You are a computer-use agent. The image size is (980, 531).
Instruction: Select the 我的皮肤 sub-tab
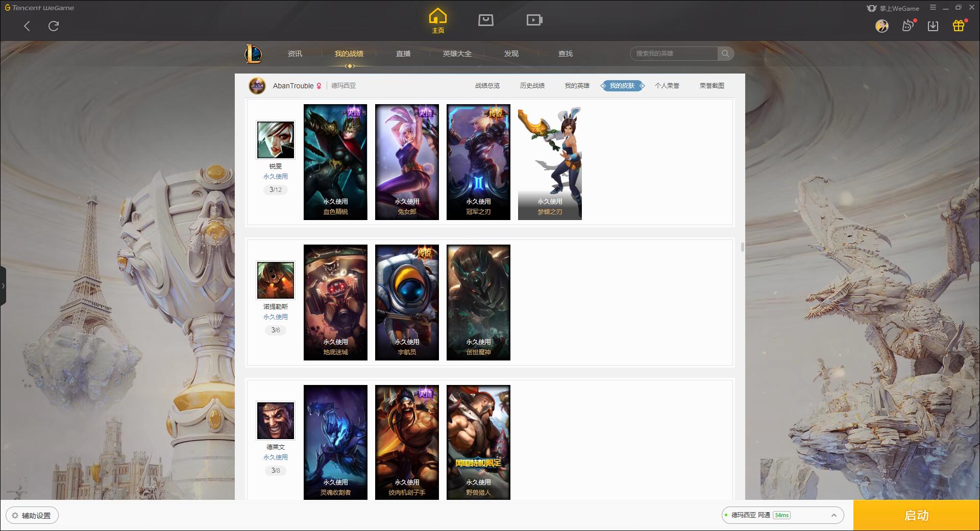click(x=622, y=86)
